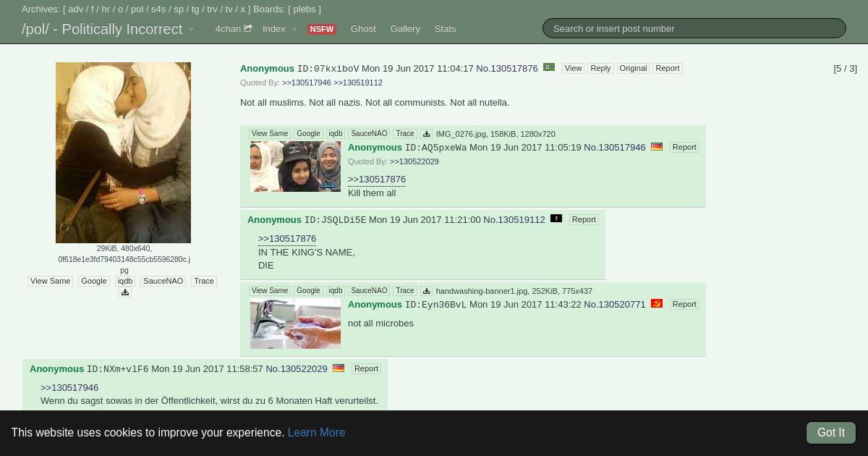This screenshot has width=868, height=456.
Task: Open the Gallery menu item
Action: 405,29
